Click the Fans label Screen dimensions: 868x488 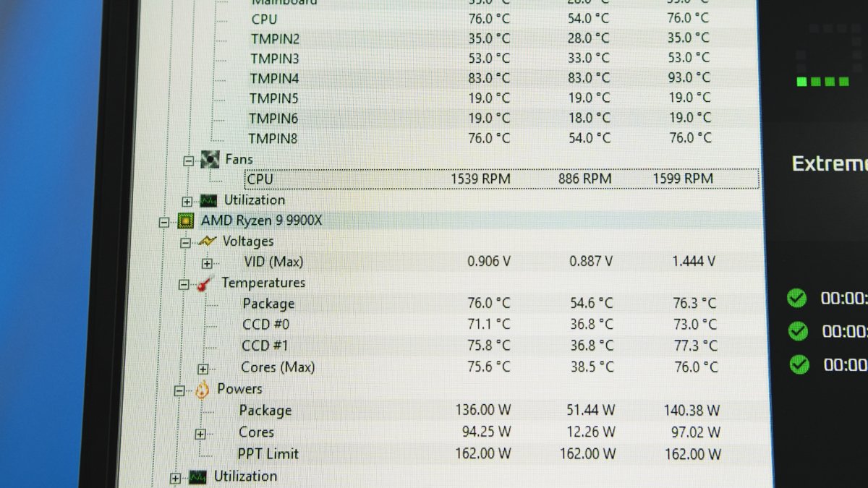pyautogui.click(x=239, y=159)
